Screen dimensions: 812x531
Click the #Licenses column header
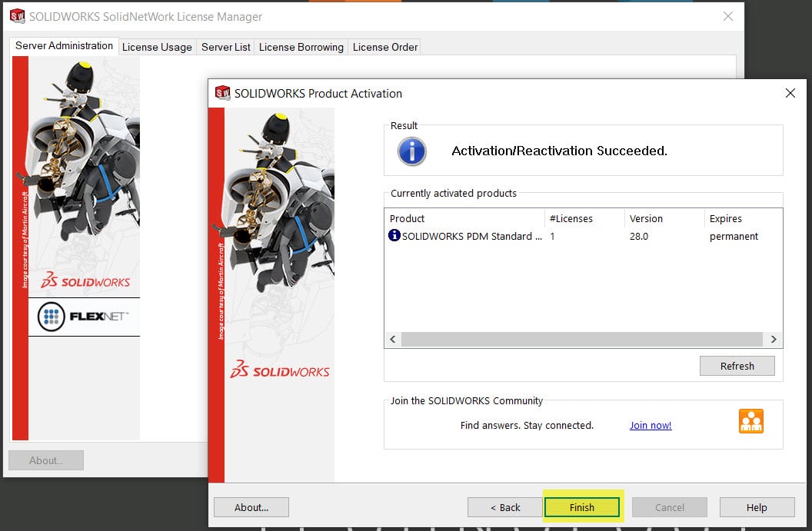coord(584,218)
